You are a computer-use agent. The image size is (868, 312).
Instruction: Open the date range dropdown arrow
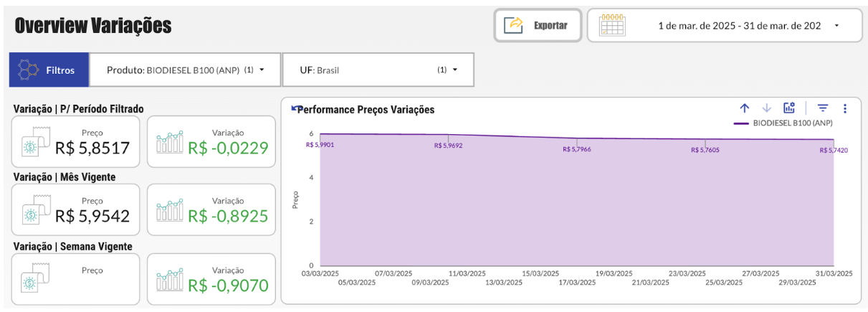pos(836,26)
